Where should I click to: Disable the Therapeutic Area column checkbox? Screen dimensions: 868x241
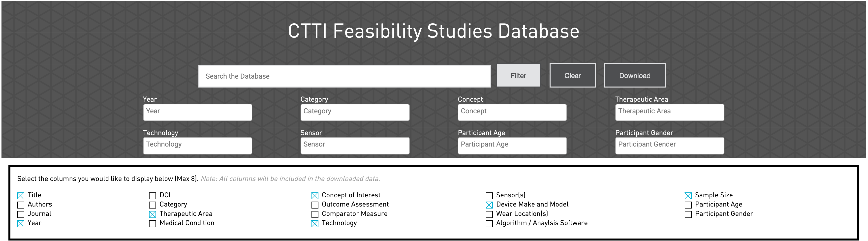[x=153, y=214]
